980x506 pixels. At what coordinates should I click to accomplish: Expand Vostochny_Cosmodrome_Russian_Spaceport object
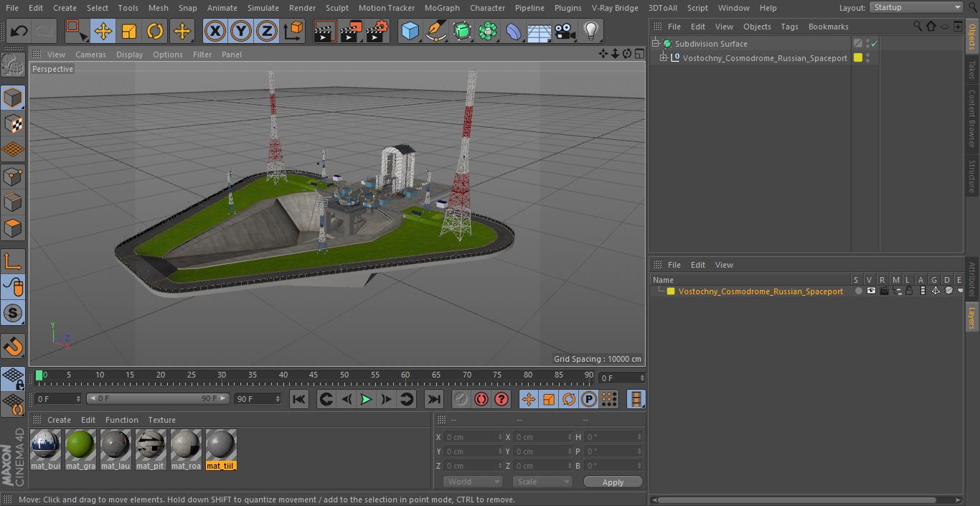coord(664,58)
